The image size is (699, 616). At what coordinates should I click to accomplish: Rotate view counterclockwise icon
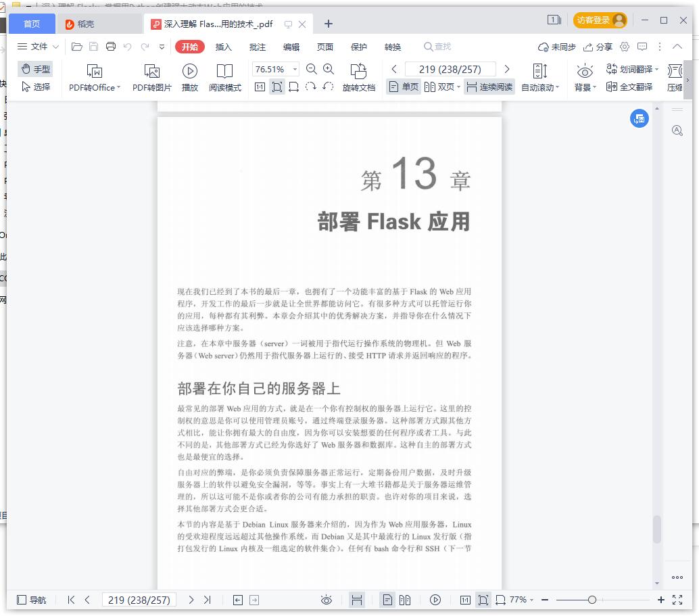click(x=328, y=87)
